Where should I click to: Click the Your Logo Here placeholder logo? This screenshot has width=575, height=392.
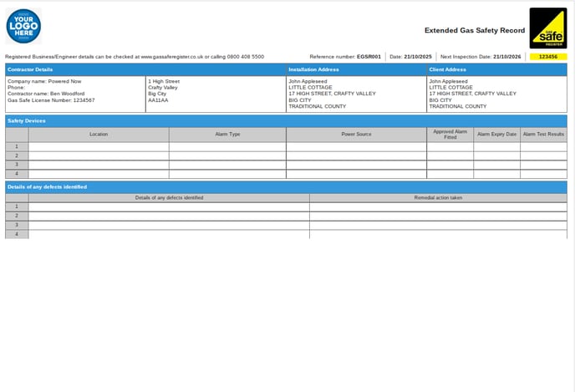pos(23,26)
